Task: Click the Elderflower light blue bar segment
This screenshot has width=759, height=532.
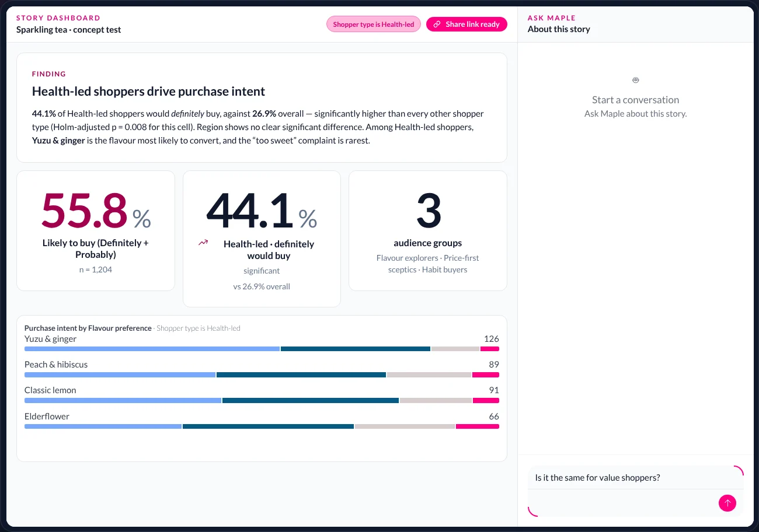Action: point(103,426)
